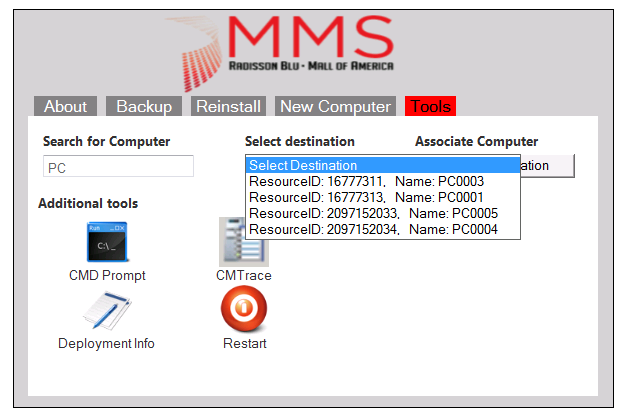Choose the highlighted Select Destination option

(383, 165)
